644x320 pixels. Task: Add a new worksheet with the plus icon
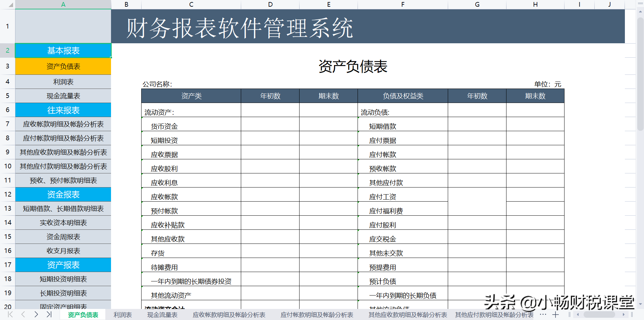(x=556, y=315)
